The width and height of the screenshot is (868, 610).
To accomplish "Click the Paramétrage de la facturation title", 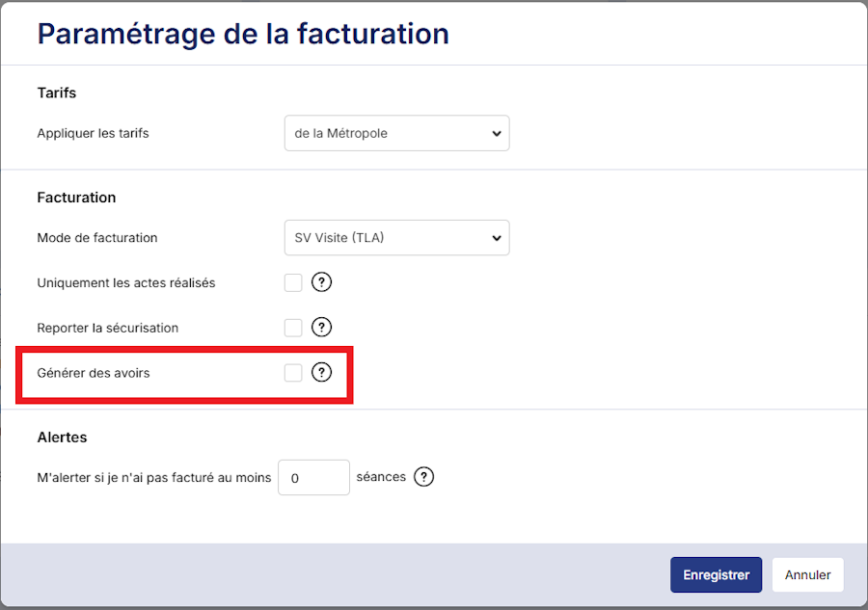I will 243,34.
